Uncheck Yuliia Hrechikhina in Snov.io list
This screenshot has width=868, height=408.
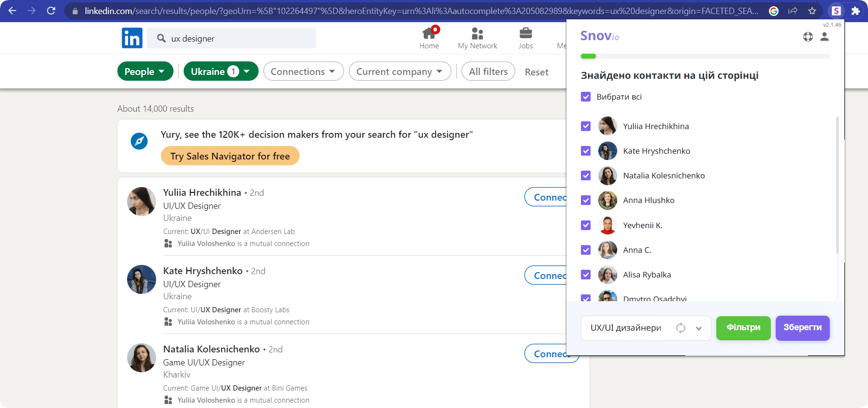coord(586,126)
